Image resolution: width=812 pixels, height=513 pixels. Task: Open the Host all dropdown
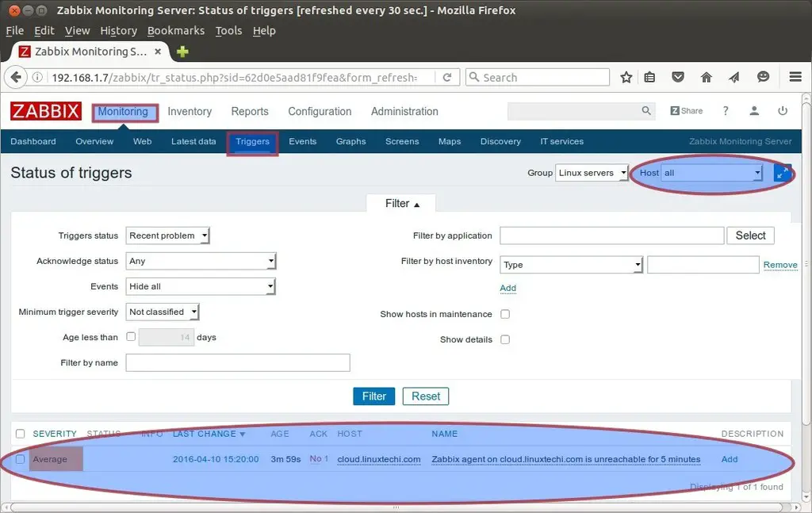(712, 173)
